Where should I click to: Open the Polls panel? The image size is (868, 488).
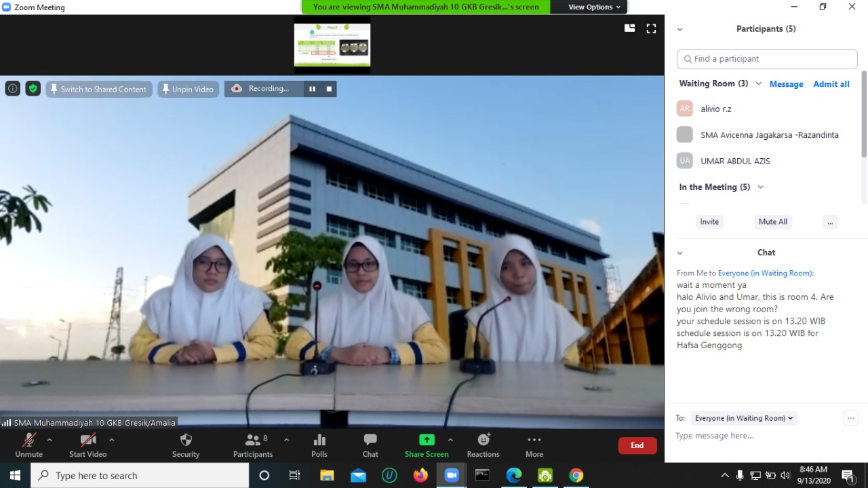pyautogui.click(x=319, y=445)
